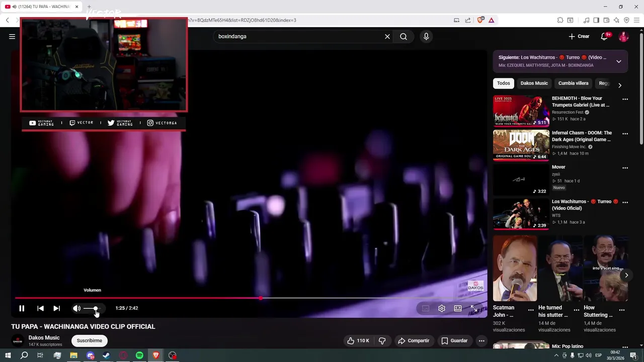Show more filter chips with arrow
The height and width of the screenshot is (362, 644).
620,85
